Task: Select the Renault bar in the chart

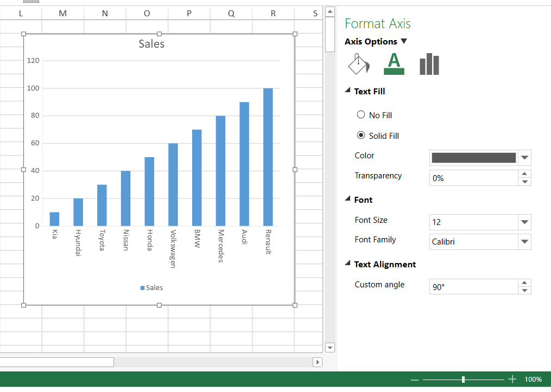Action: pos(268,157)
